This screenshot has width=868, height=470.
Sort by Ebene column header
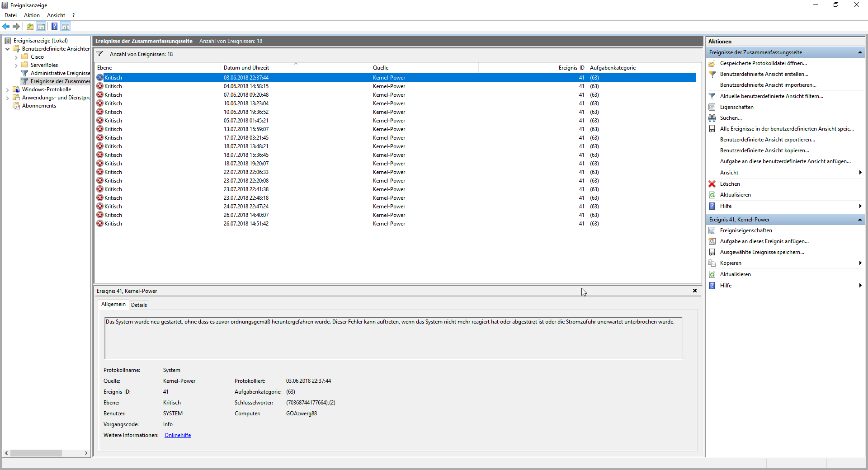click(x=157, y=68)
